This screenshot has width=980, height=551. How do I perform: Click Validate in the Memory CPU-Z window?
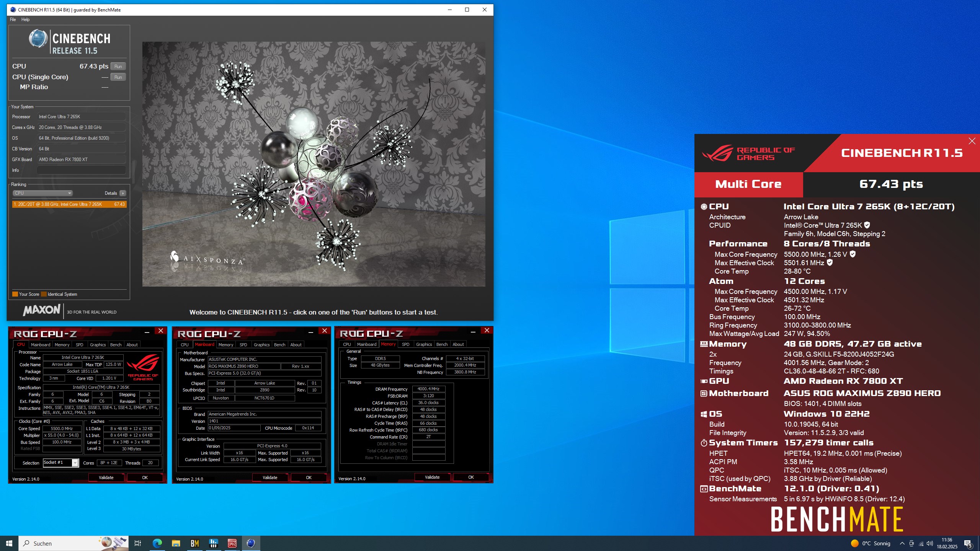coord(432,477)
